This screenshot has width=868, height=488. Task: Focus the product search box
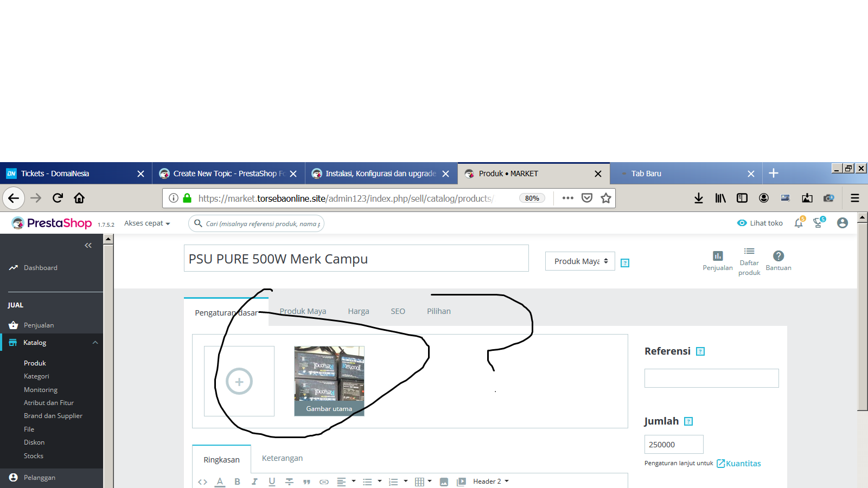(256, 223)
